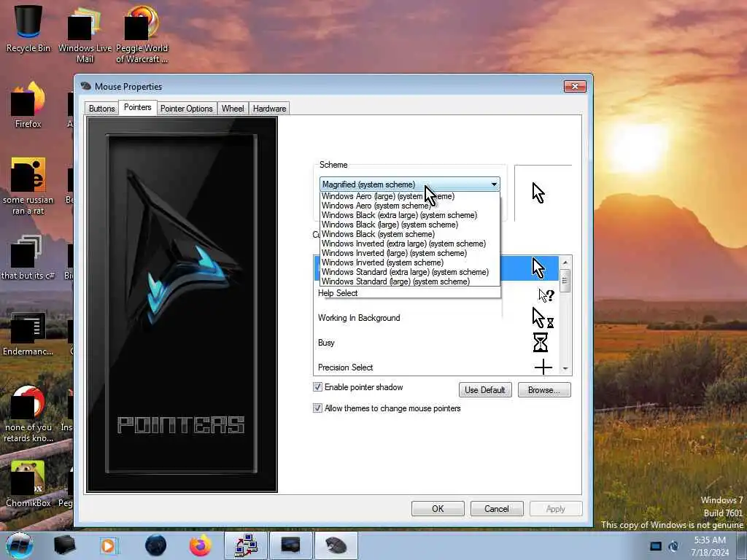Screen dimensions: 747x560
Task: Select the 'Busy' text row
Action: coord(326,343)
